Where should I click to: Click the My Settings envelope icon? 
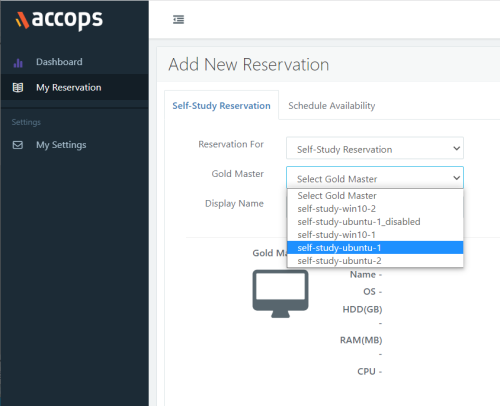pos(18,145)
